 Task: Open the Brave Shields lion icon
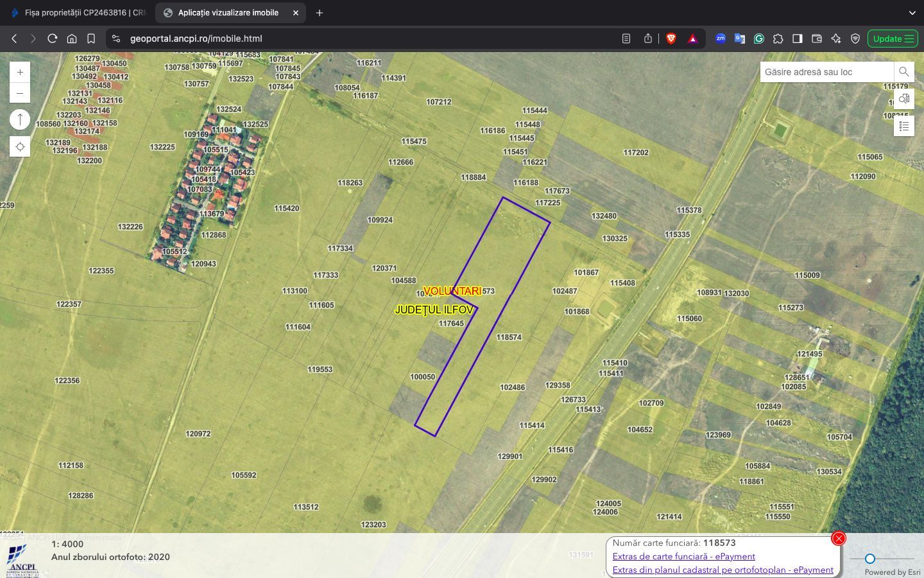click(671, 39)
